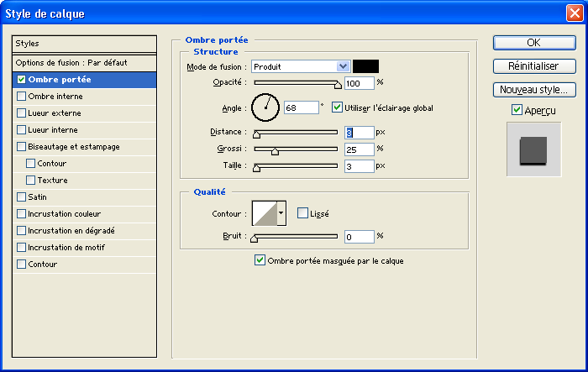Expand the contour picker dropdown arrow
588x372 pixels.
click(x=281, y=214)
